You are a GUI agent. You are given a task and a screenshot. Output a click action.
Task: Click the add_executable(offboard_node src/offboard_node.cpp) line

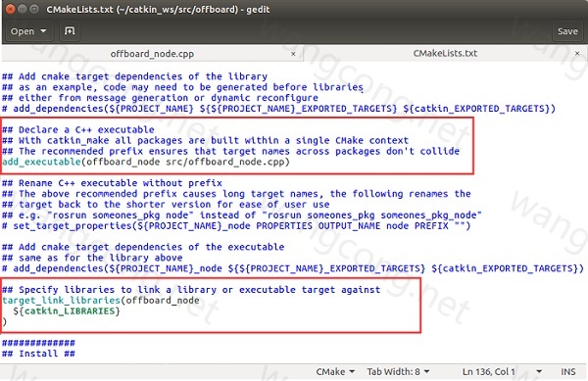[x=146, y=162]
